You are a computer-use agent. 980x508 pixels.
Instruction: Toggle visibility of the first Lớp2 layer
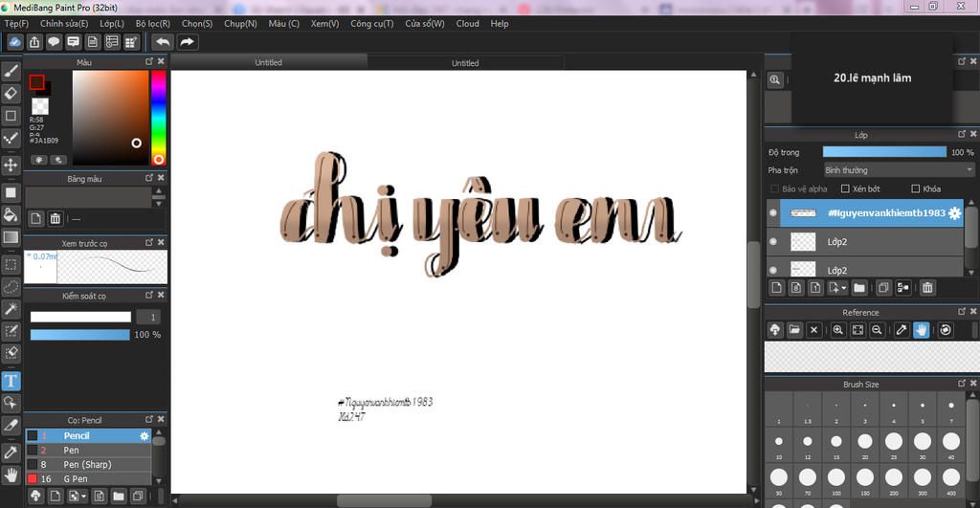pos(773,242)
